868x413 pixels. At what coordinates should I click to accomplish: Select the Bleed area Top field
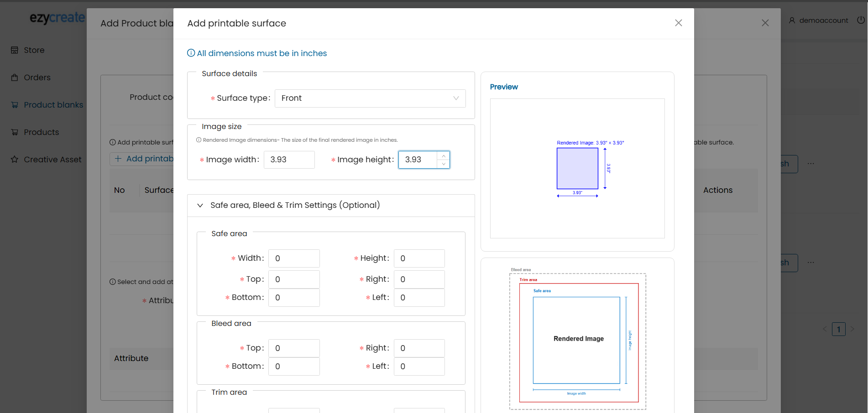pyautogui.click(x=294, y=348)
